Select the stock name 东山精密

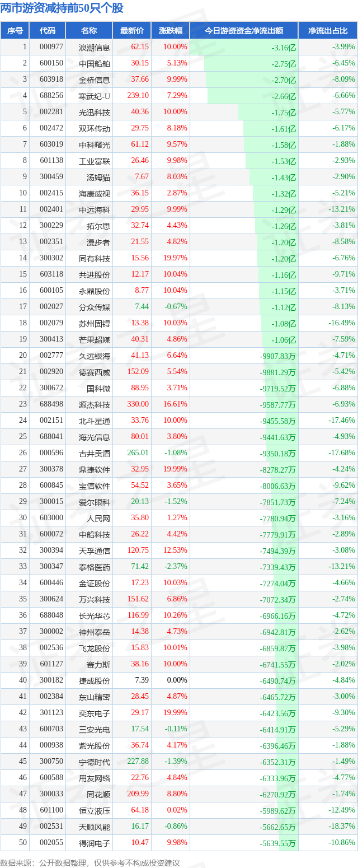coord(95,697)
